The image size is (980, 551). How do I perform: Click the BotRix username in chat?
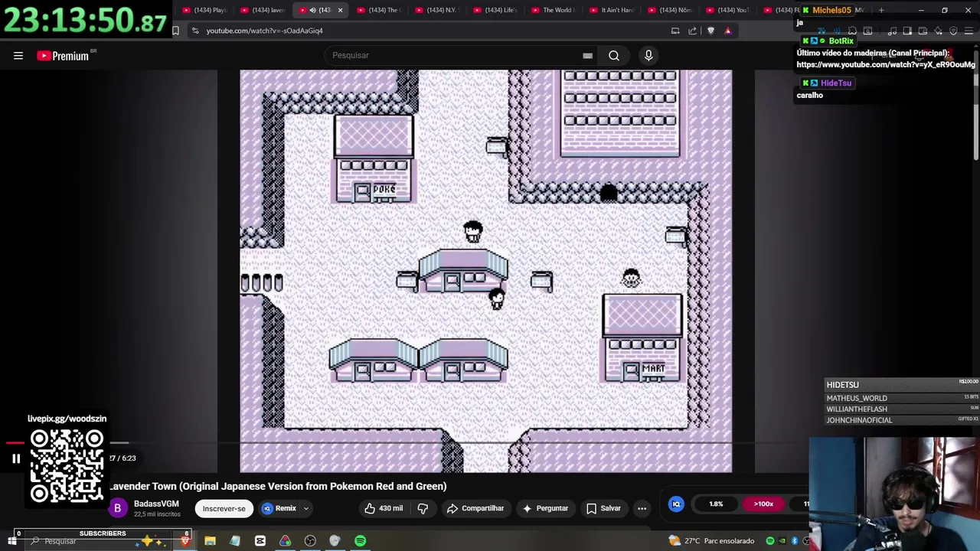click(x=841, y=41)
